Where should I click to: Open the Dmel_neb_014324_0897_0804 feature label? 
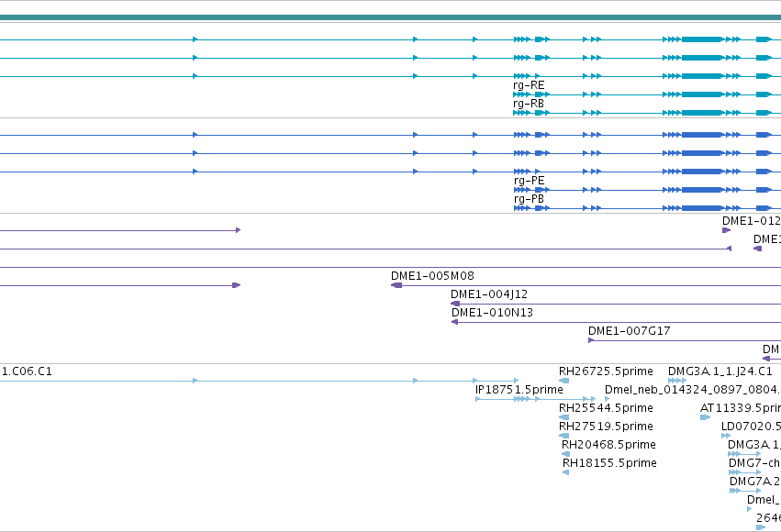[x=693, y=390]
